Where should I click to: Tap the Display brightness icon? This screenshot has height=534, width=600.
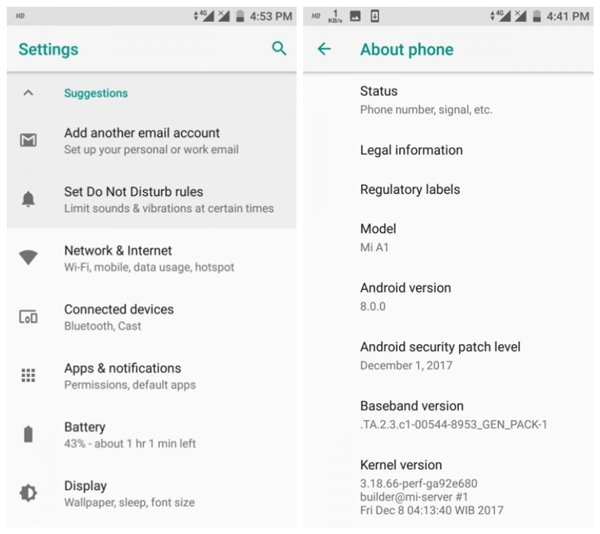tap(28, 493)
